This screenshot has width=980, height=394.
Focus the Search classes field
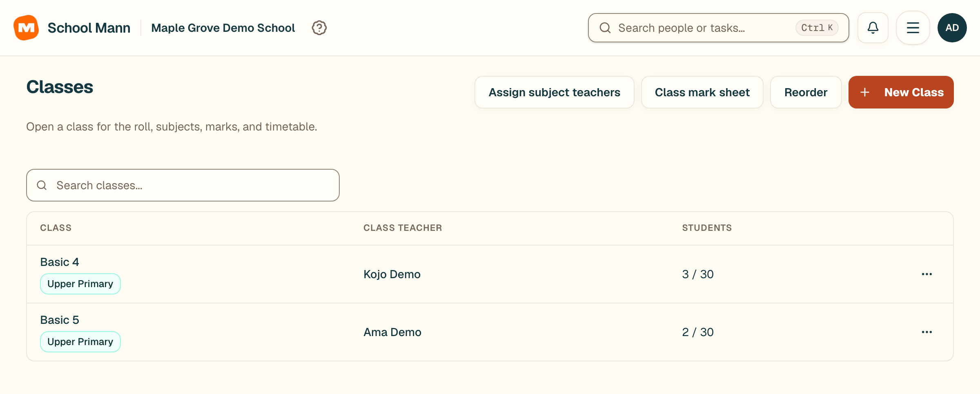183,185
